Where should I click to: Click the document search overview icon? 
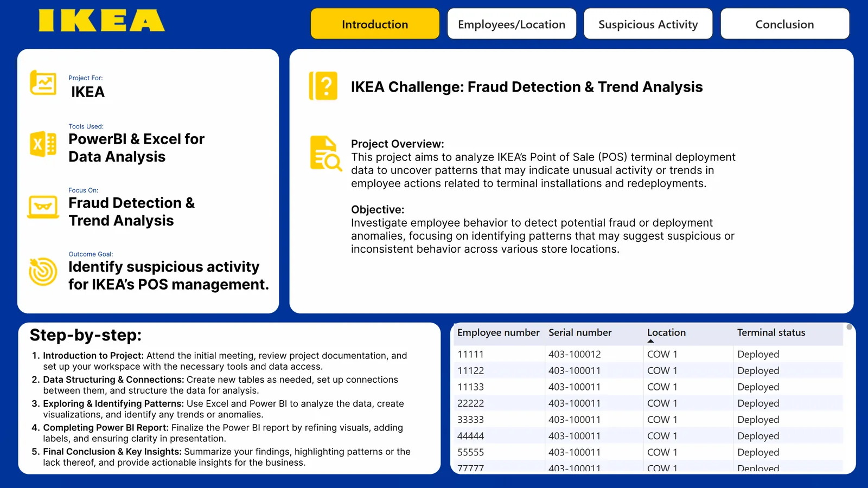[325, 153]
